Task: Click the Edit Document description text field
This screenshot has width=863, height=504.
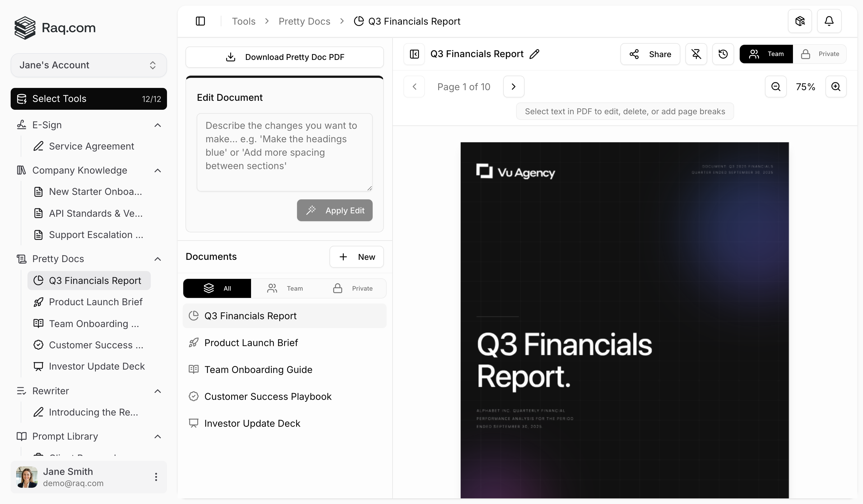Action: coord(284,152)
